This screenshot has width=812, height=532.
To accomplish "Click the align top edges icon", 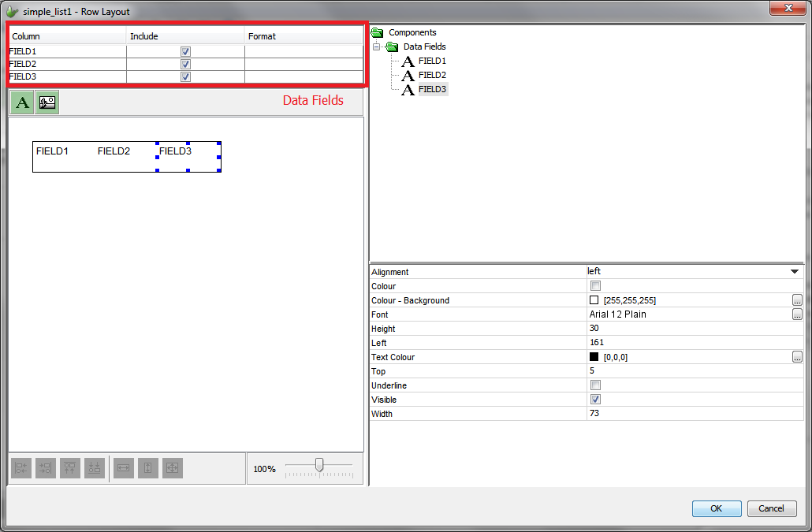I will [x=70, y=468].
